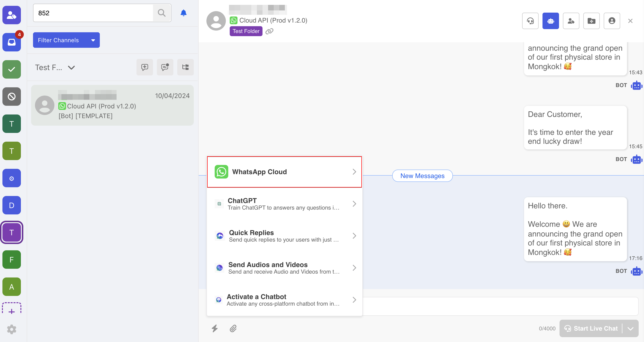Click the unread chats filter icon
Viewport: 644px width, 342px height.
click(165, 67)
